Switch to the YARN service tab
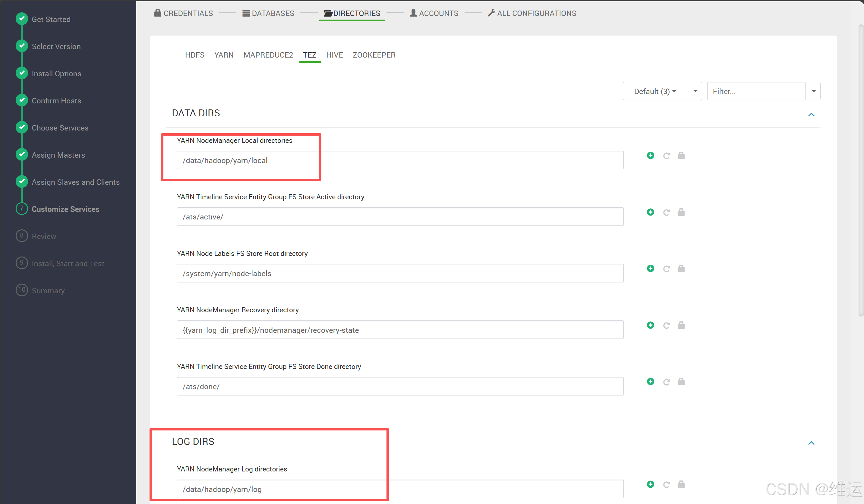864x504 pixels. pos(224,55)
